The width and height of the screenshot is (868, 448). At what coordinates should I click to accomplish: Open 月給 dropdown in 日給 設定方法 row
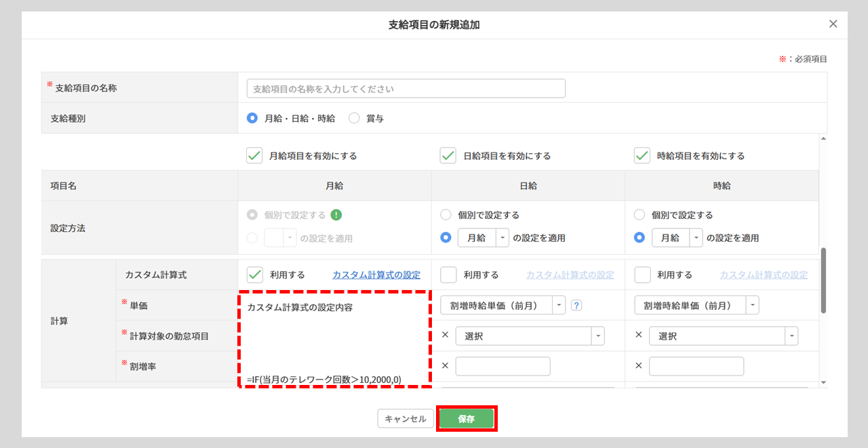tap(483, 238)
